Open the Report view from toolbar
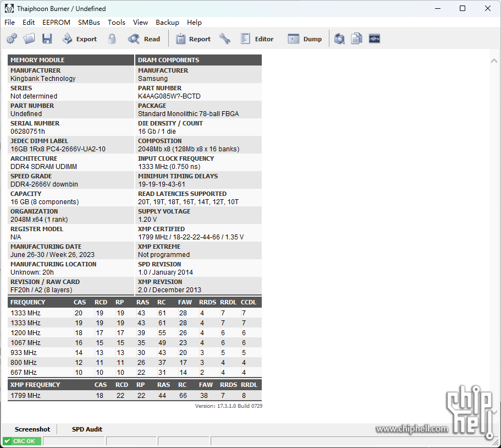Screen dimensions: 501x448 tap(193, 39)
